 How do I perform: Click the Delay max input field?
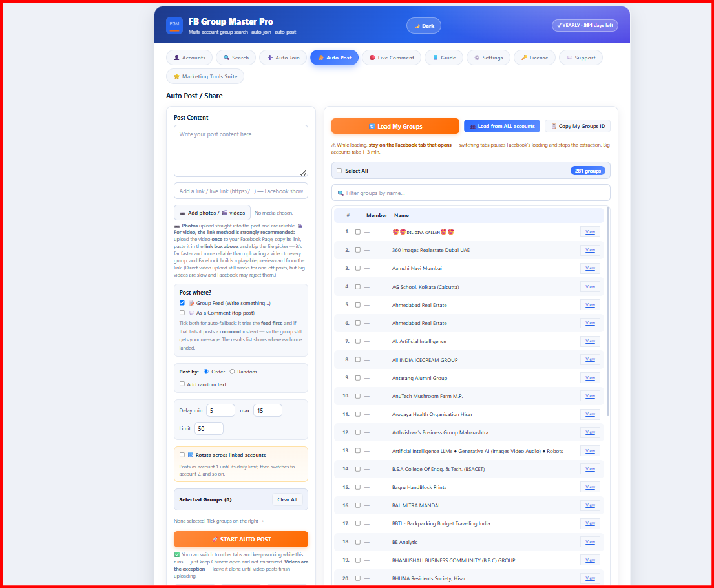point(268,410)
